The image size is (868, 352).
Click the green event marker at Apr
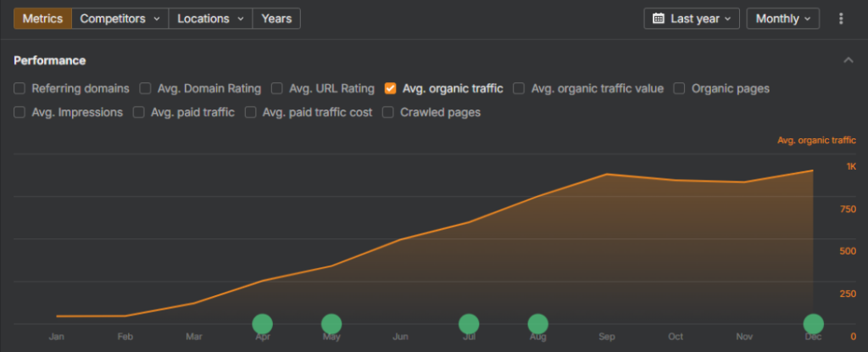click(x=263, y=323)
